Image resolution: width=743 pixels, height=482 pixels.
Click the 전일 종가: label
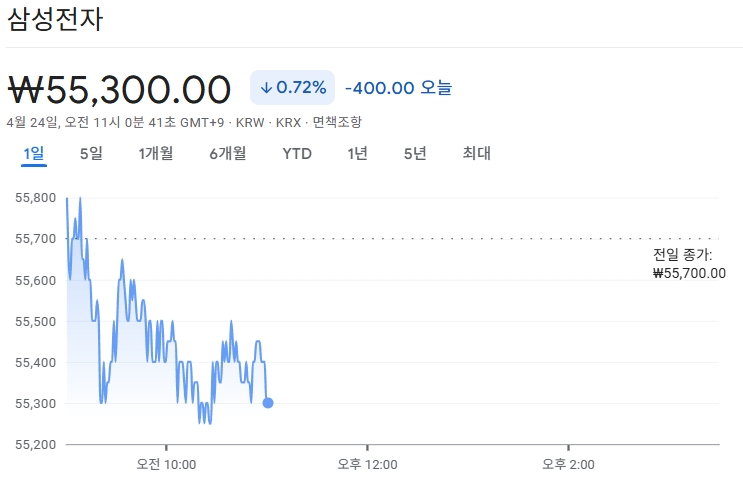coord(682,255)
